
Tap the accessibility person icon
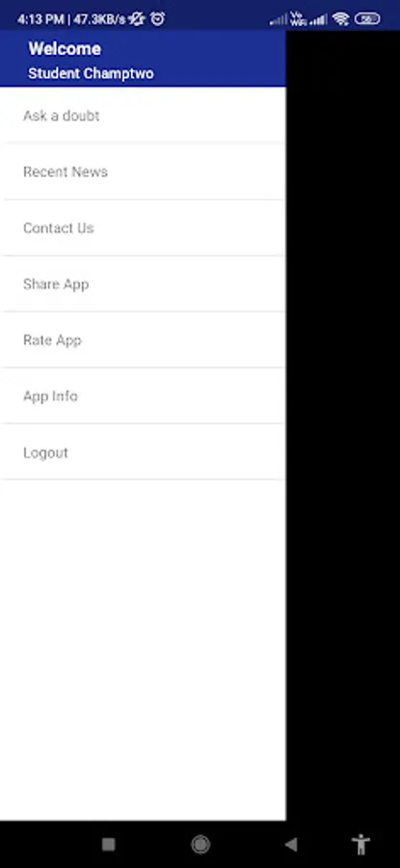pyautogui.click(x=360, y=844)
